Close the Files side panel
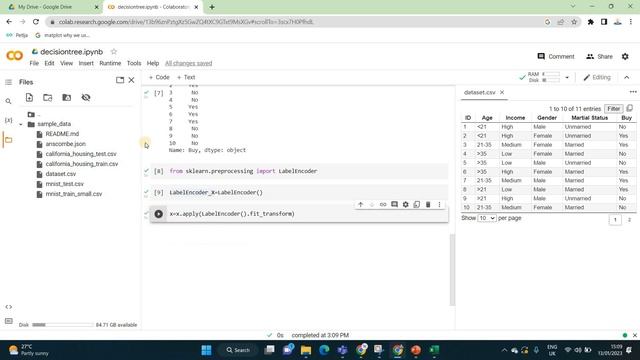Image resolution: width=640 pixels, height=360 pixels. click(131, 80)
